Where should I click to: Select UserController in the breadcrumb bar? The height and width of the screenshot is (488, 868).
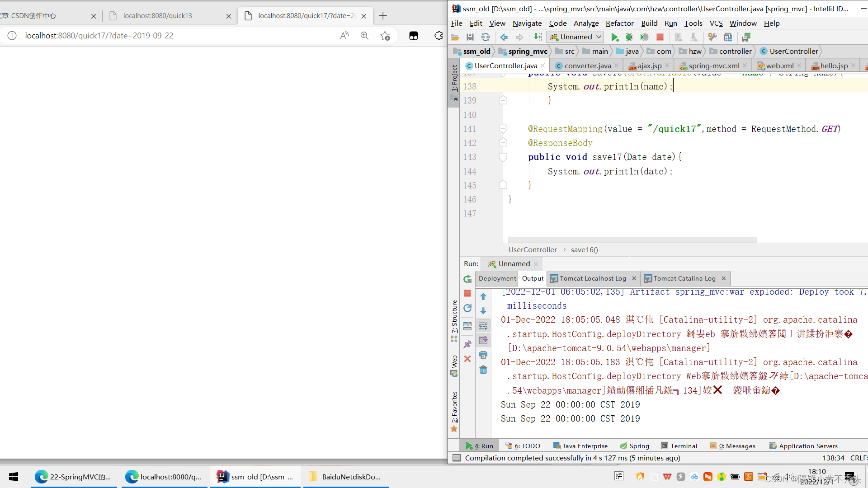coord(533,249)
